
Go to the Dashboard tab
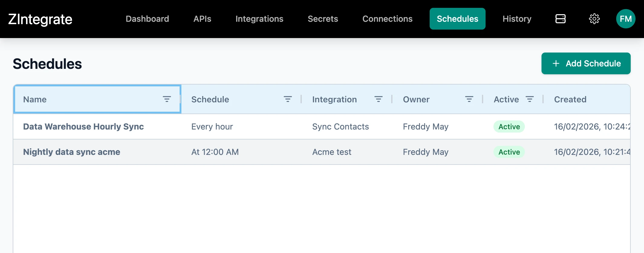147,19
